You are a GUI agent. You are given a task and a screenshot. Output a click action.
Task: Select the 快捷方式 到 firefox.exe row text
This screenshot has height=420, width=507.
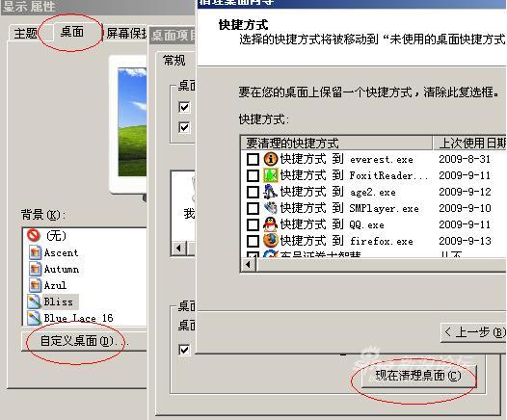(x=347, y=241)
